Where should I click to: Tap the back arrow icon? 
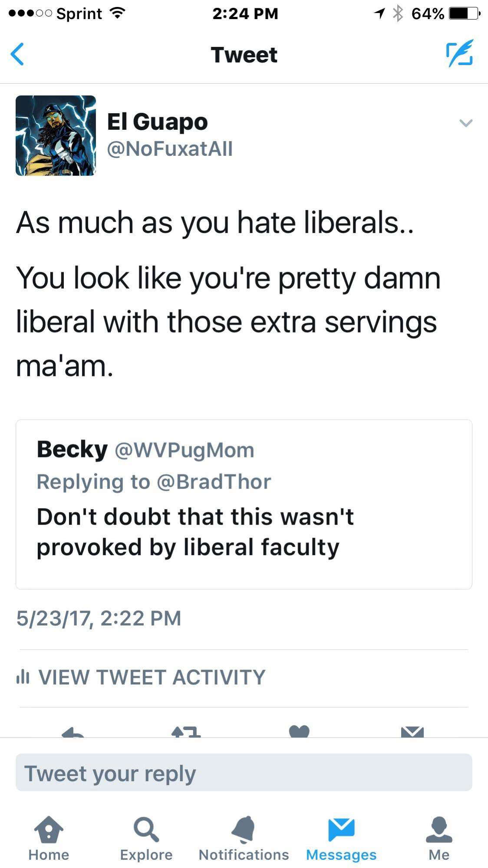(x=17, y=54)
